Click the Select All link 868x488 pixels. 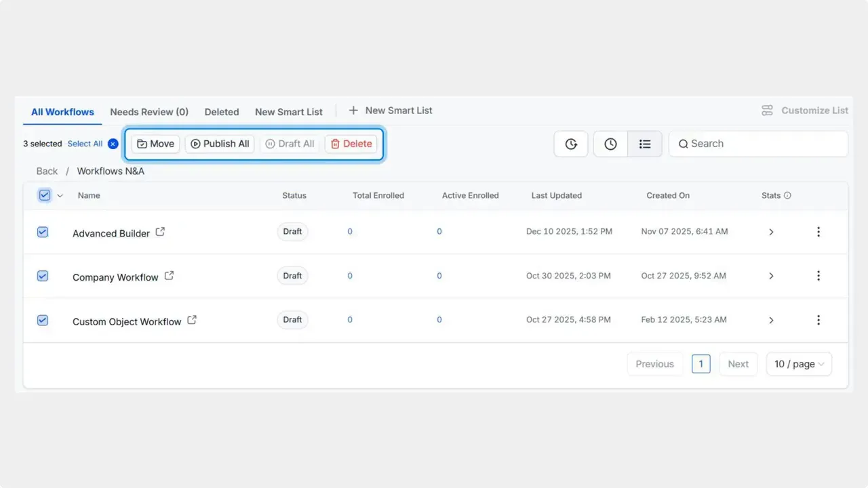[84, 144]
